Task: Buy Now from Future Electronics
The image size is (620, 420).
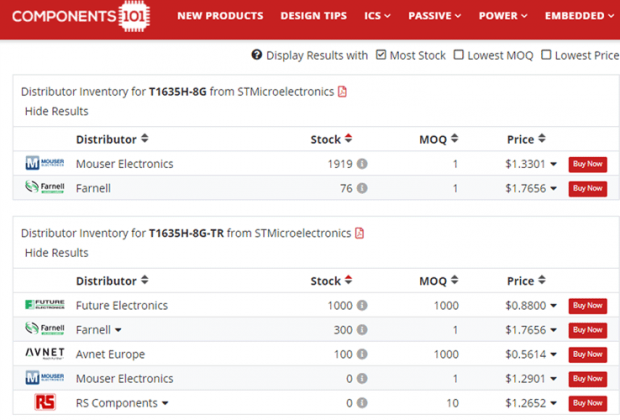Action: (588, 306)
